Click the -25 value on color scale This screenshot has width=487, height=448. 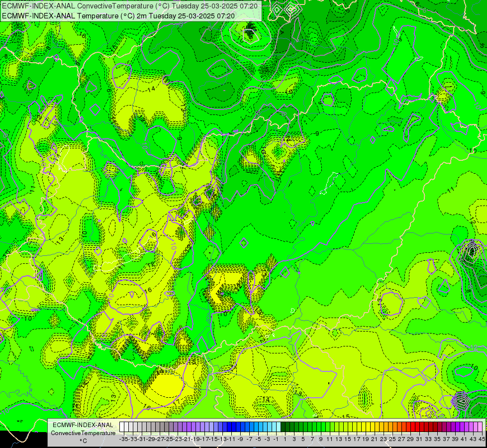[x=169, y=439]
